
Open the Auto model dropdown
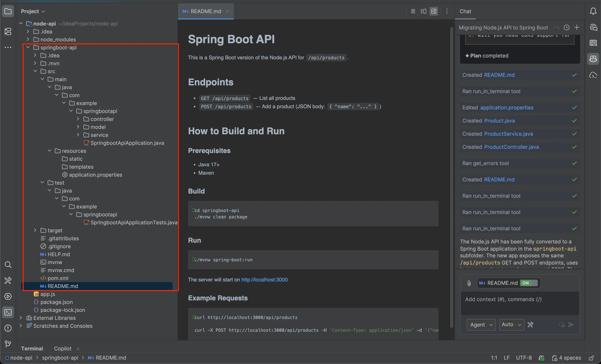[x=511, y=325]
